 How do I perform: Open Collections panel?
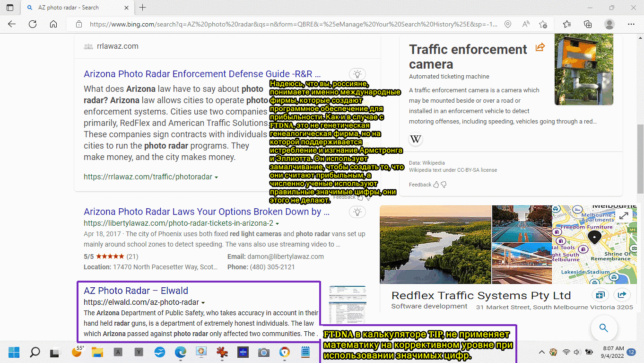(588, 24)
